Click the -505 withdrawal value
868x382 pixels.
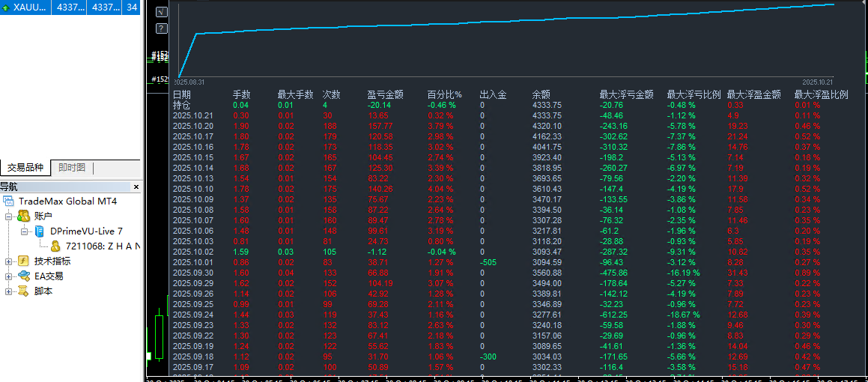point(489,262)
